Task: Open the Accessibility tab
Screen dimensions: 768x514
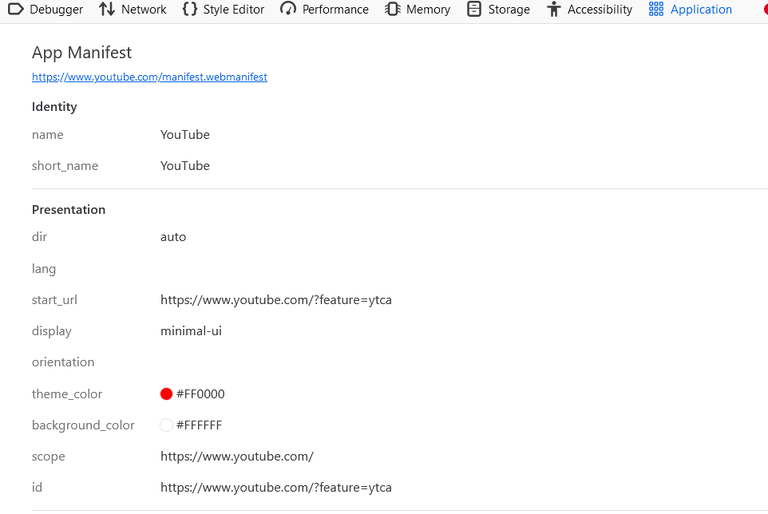Action: pos(590,9)
